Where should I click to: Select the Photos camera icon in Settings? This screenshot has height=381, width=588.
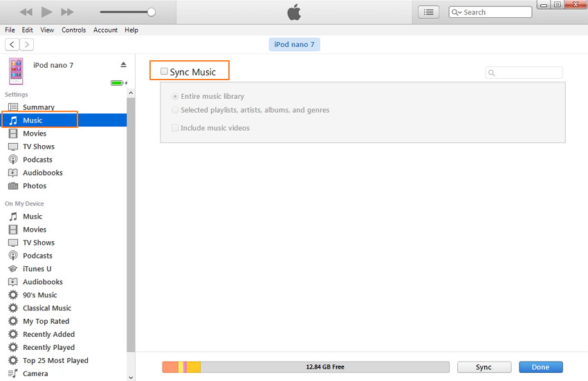(x=13, y=186)
